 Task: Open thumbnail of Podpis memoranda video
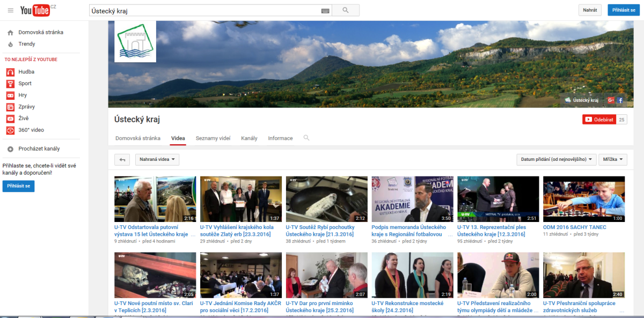412,199
